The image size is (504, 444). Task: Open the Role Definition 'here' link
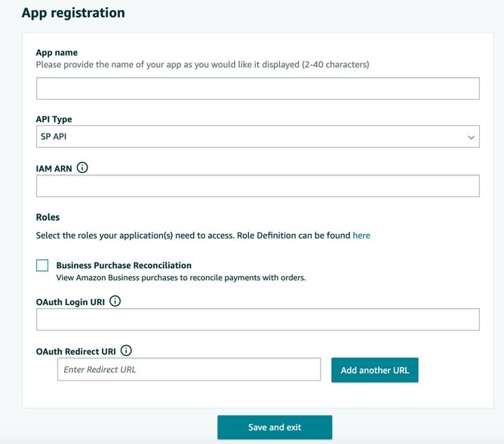[361, 236]
